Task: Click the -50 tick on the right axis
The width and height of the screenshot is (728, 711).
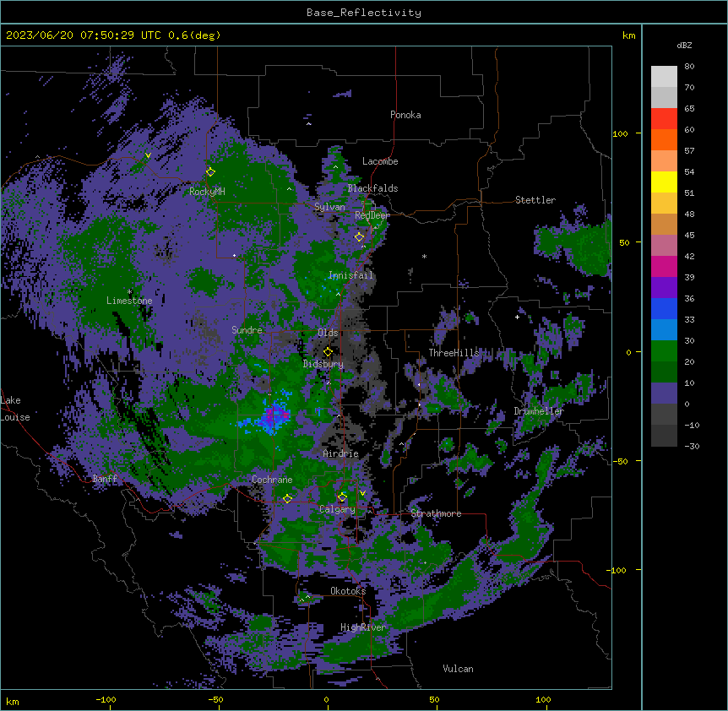Action: point(620,461)
